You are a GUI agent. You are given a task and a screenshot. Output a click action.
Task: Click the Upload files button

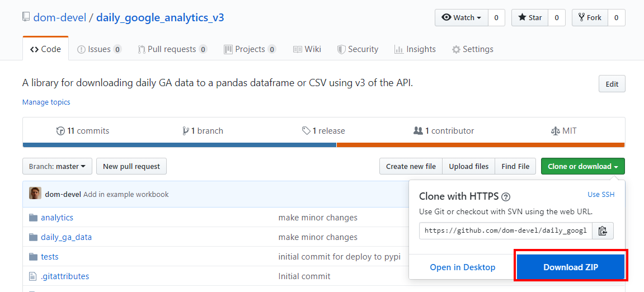[469, 166]
